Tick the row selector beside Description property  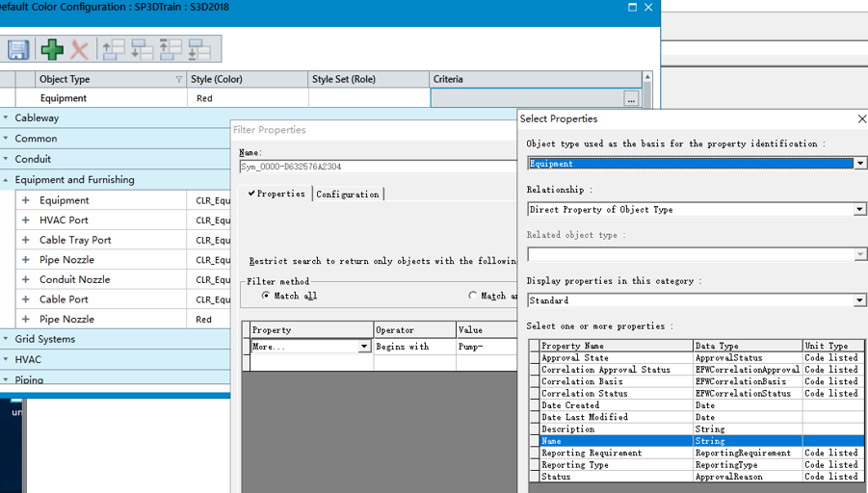tap(535, 428)
